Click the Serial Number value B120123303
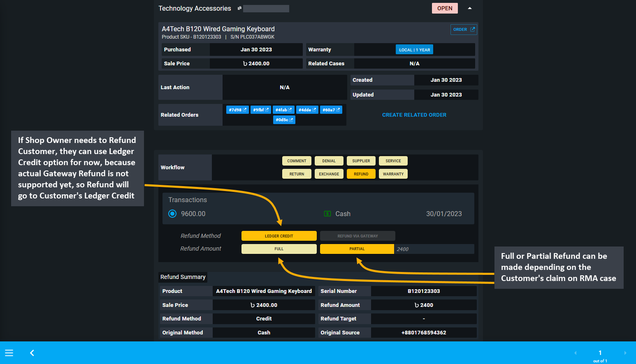636x364 pixels. [x=424, y=291]
